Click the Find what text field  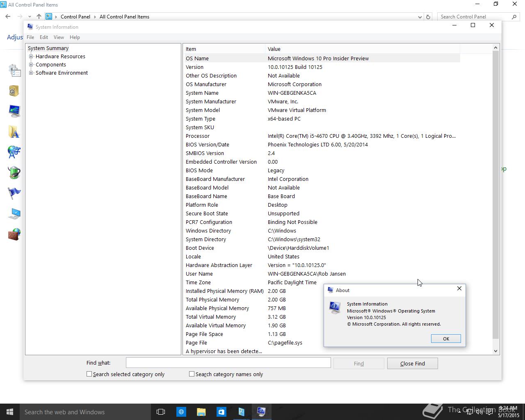click(228, 363)
